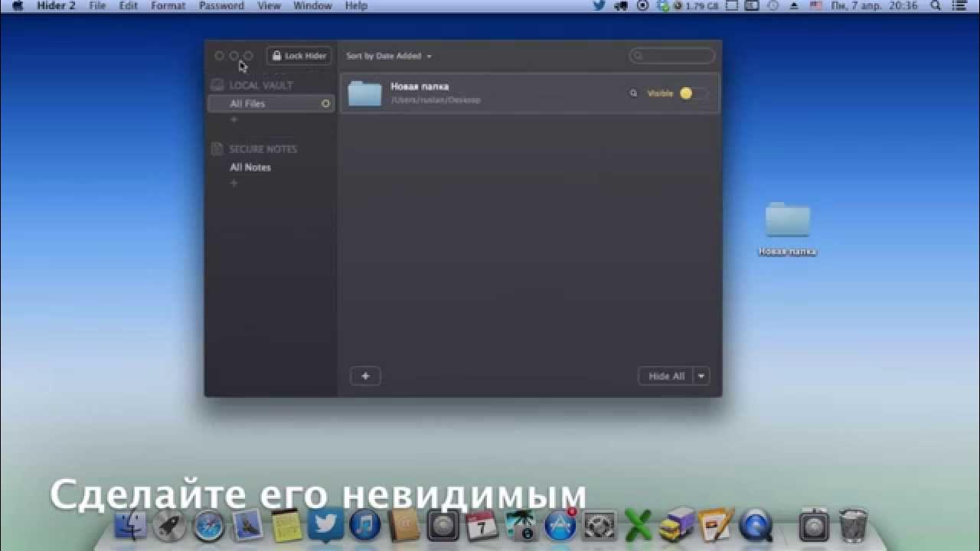Open the Help menu
The image size is (980, 551).
[356, 5]
